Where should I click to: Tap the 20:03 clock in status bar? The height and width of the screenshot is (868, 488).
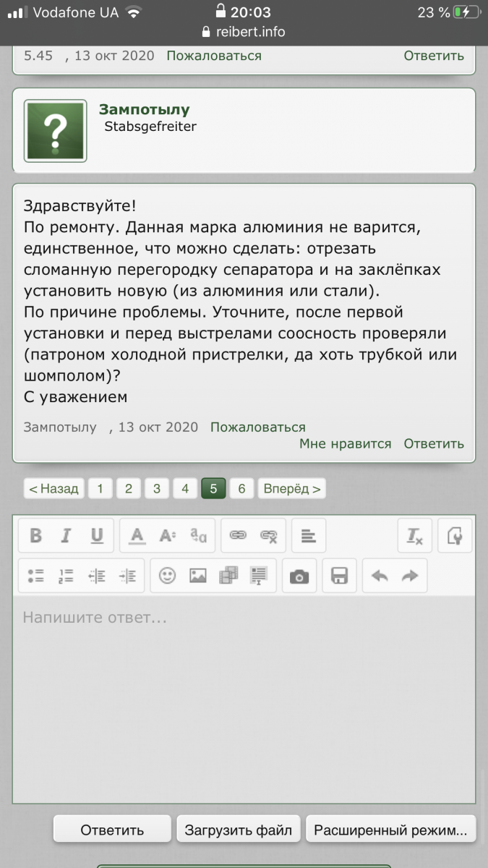[250, 12]
